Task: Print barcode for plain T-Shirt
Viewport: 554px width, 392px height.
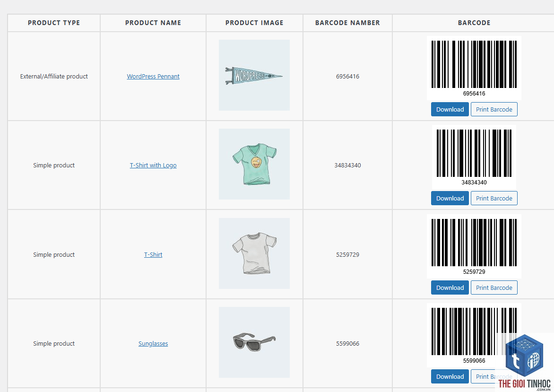Action: click(494, 287)
